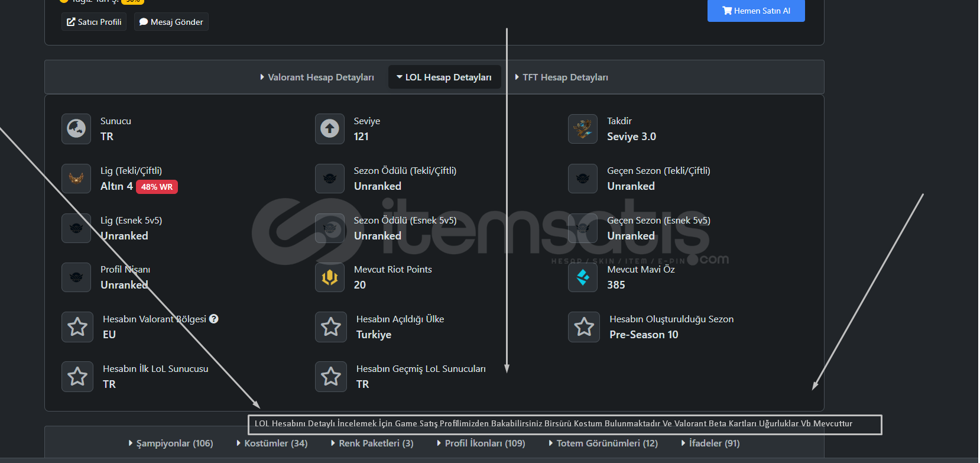Click the EU Valorant region value
This screenshot has height=463, width=980.
109,335
